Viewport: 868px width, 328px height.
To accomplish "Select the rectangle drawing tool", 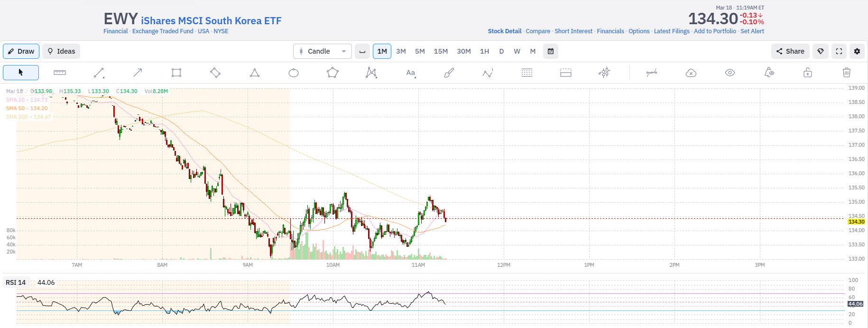I will coord(176,73).
